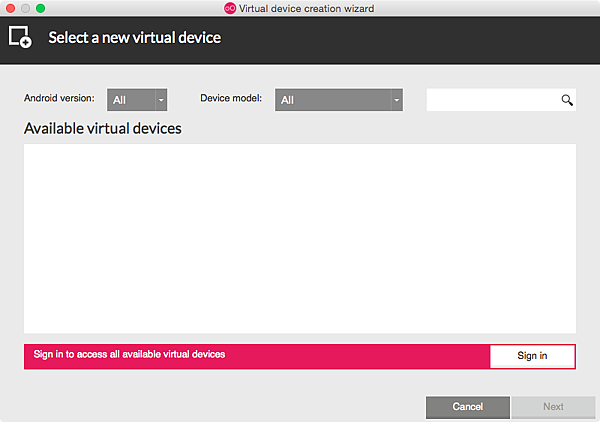Screen dimensions: 600x422
Task: Click the "Select a new virtual device" header title
Action: coord(135,38)
